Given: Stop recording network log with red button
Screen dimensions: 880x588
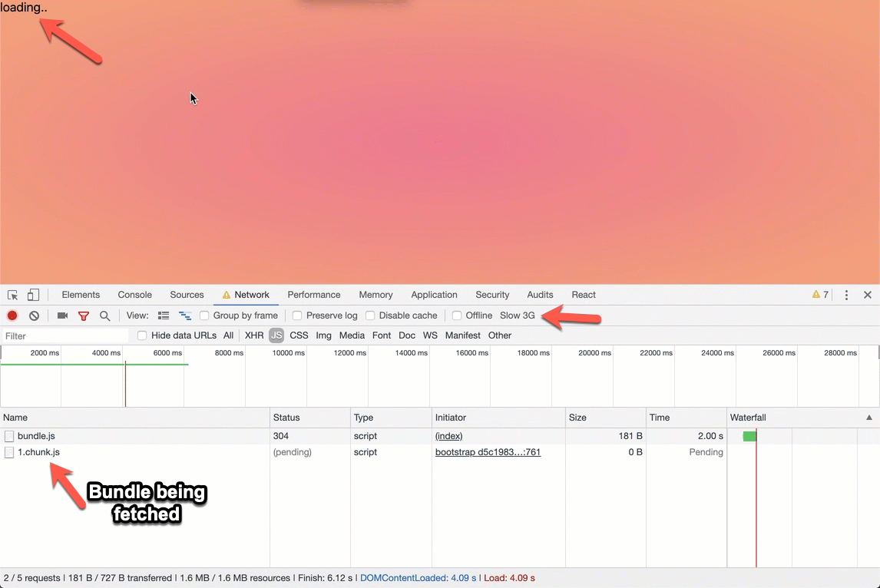Looking at the screenshot, I should click(12, 315).
